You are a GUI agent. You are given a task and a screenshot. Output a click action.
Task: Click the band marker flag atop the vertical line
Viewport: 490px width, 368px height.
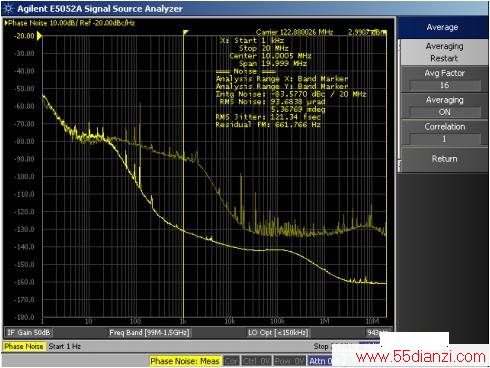point(186,32)
